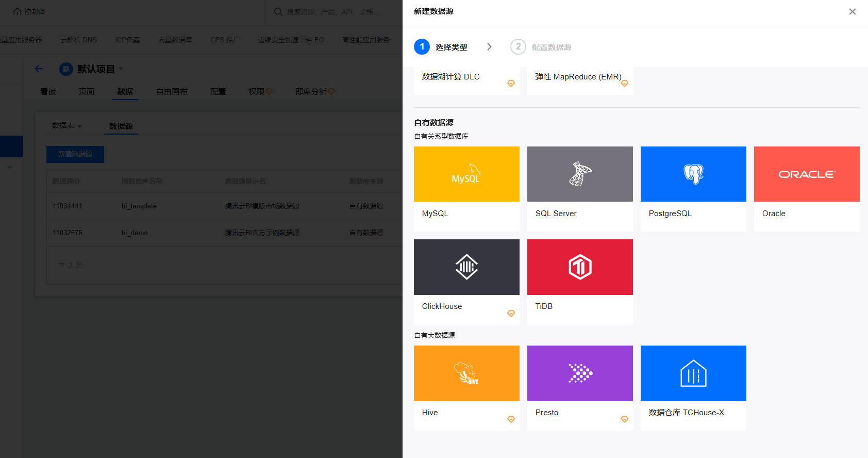Image resolution: width=868 pixels, height=458 pixels.
Task: Click the 弹性 MapReduce (EMR) card label
Action: [x=578, y=77]
